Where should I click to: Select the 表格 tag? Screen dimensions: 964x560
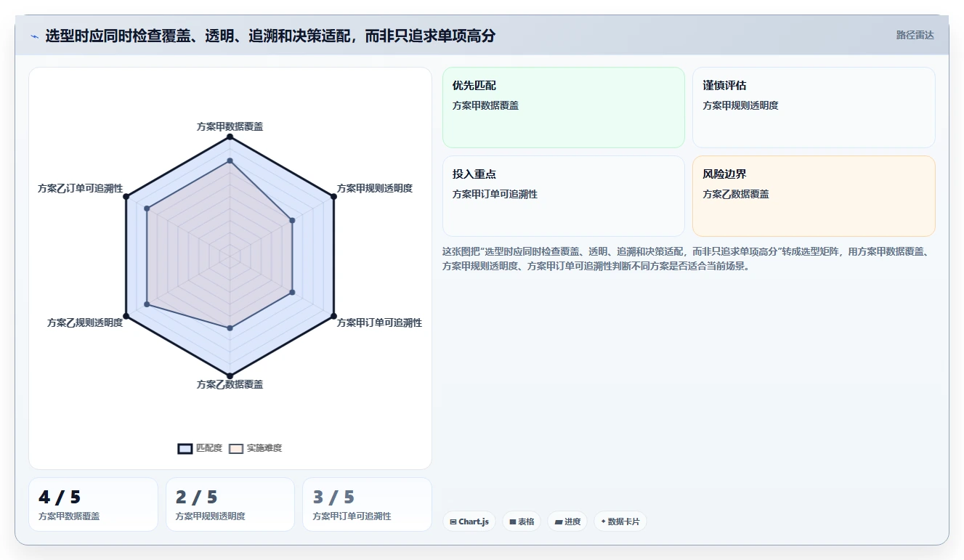click(522, 522)
